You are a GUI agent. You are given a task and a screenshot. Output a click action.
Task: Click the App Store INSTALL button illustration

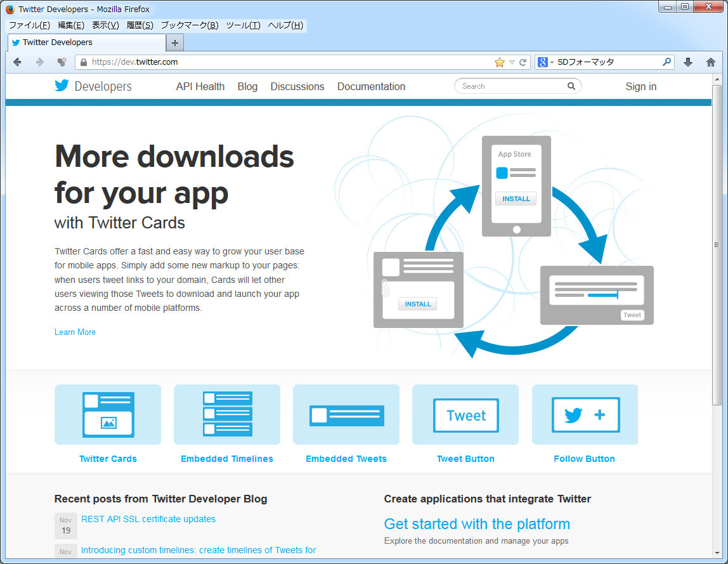click(x=516, y=199)
